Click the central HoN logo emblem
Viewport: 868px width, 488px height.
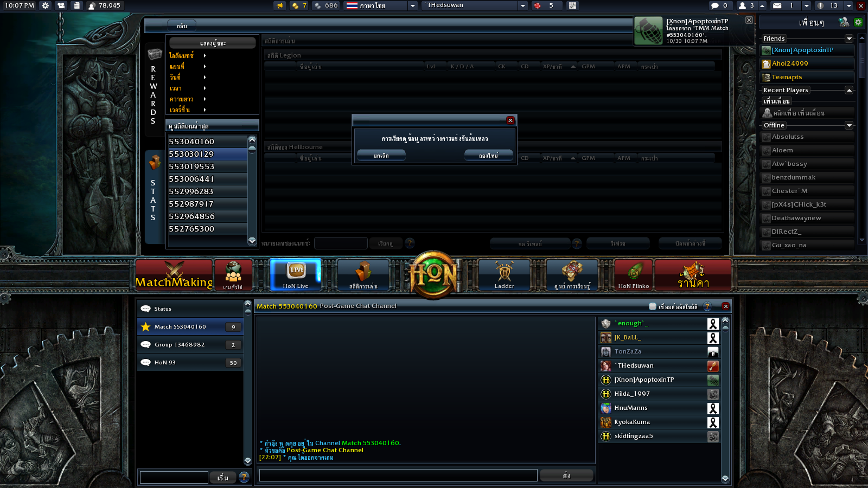[x=433, y=274]
